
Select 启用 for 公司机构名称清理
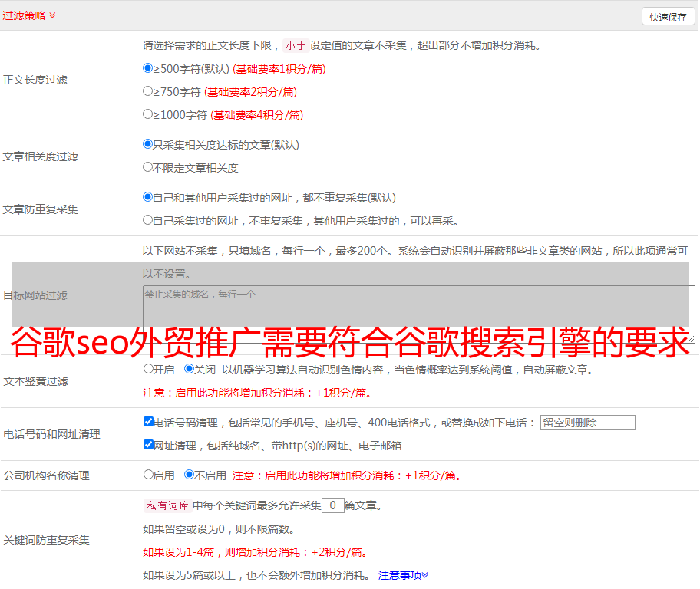coord(148,475)
